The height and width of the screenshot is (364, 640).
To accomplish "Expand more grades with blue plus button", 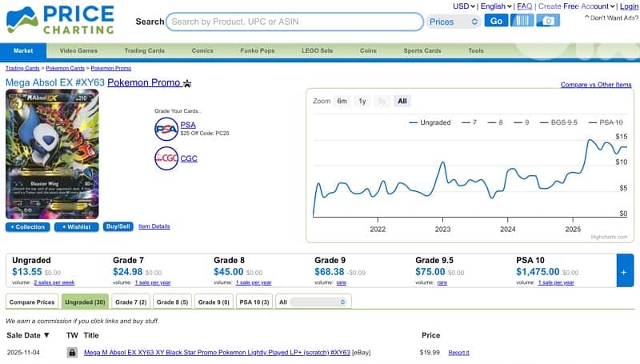I will click(625, 271).
